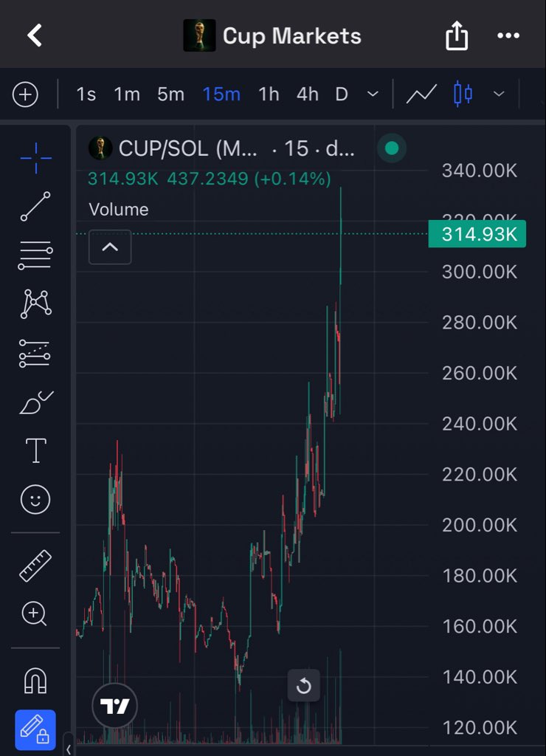Select the text annotation tool
Viewport: 546px width, 756px height.
[x=35, y=451]
